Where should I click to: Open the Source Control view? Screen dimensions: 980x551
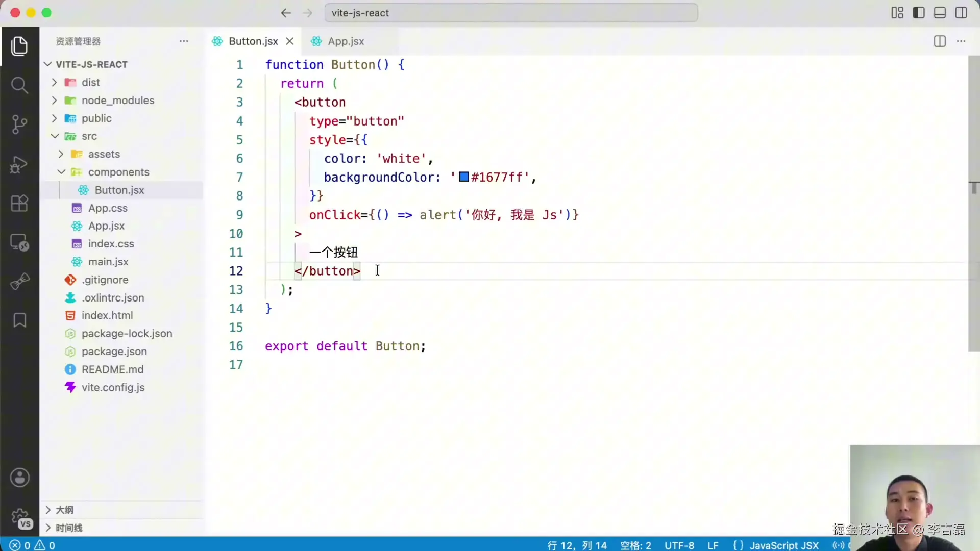click(x=19, y=124)
